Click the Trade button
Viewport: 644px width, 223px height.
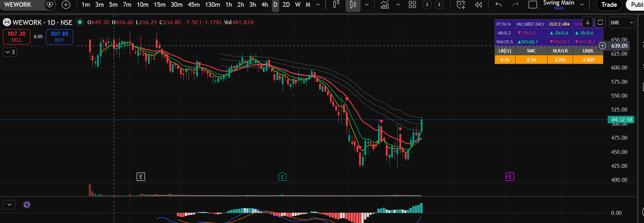609,5
